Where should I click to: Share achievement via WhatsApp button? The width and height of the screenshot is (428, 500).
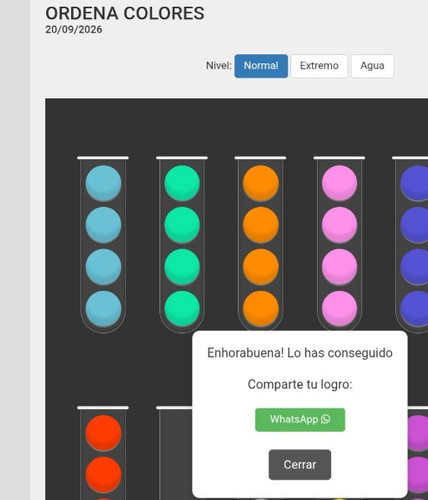coord(300,420)
